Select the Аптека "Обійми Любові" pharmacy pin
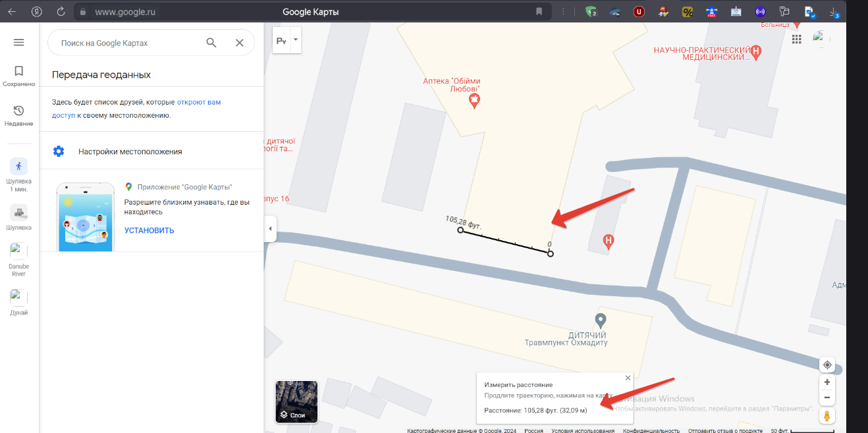The height and width of the screenshot is (433, 868). (474, 101)
